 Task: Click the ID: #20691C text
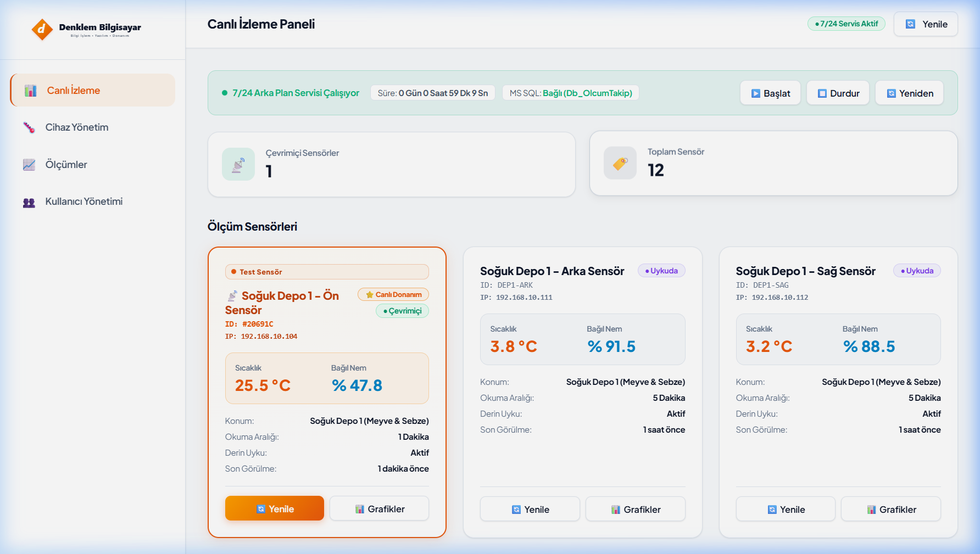point(249,324)
